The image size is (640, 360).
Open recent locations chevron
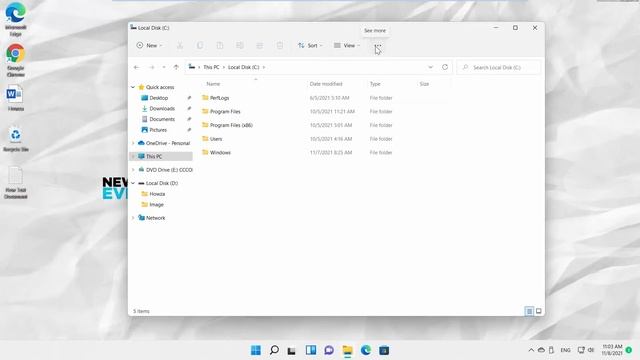164,67
